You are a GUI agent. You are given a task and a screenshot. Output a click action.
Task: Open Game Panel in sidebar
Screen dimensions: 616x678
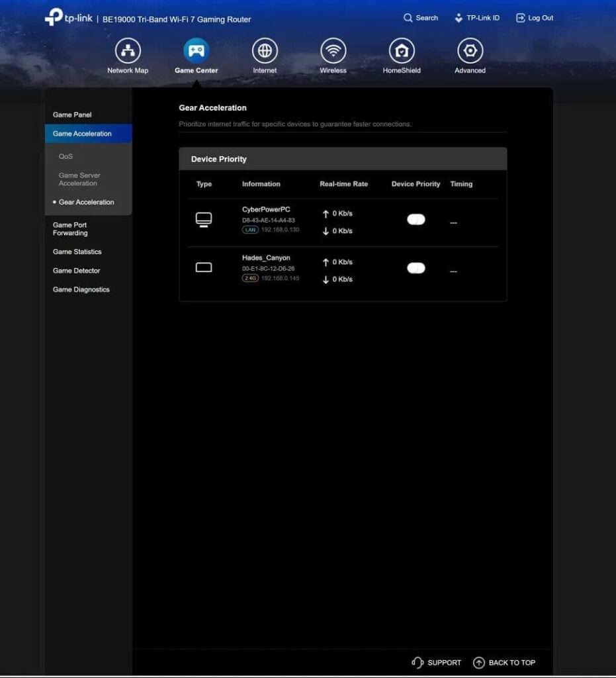[x=72, y=115]
